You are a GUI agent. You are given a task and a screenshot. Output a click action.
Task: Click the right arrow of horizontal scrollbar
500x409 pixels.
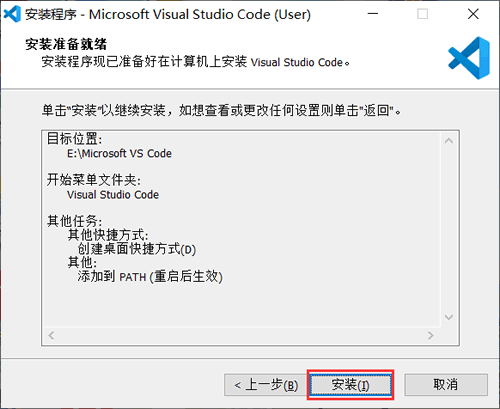(x=431, y=335)
